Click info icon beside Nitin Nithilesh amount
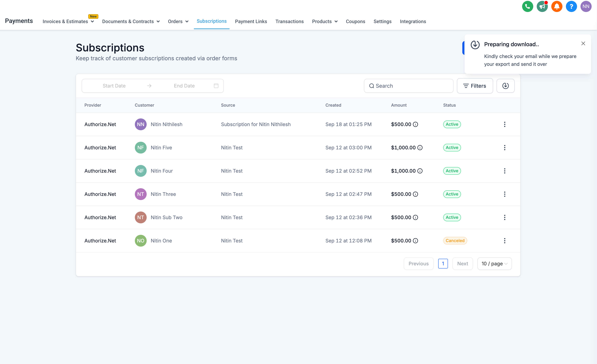The height and width of the screenshot is (364, 597). [415, 125]
